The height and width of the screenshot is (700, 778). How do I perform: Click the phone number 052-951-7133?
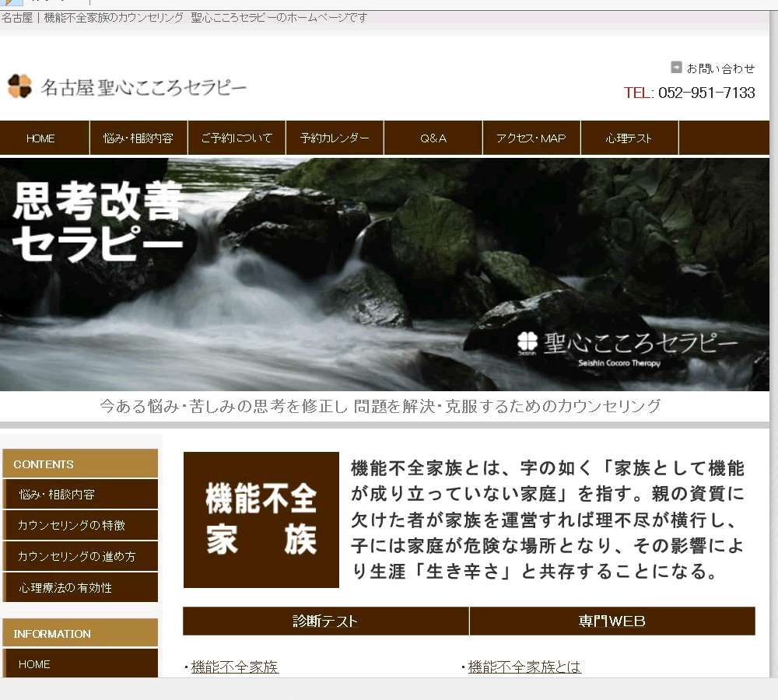[x=706, y=93]
